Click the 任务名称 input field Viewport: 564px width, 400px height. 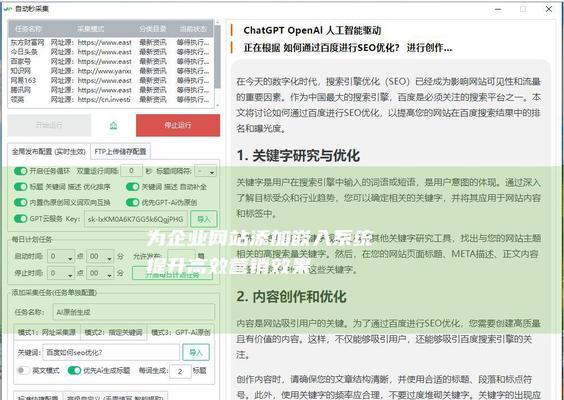tap(134, 312)
